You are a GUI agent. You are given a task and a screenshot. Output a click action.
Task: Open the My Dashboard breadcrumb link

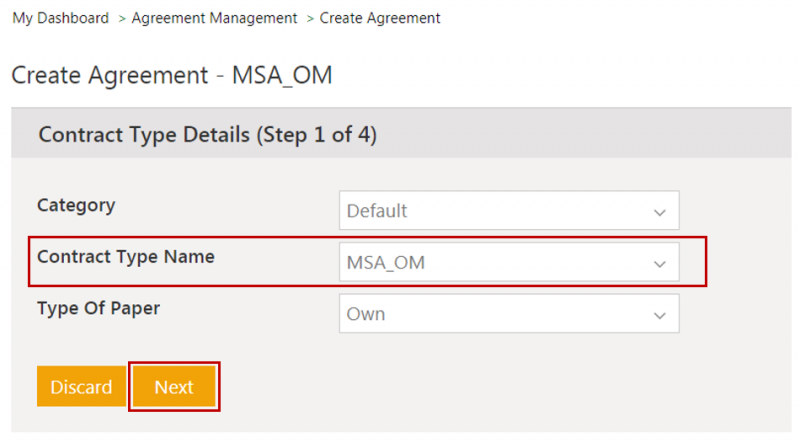click(60, 18)
